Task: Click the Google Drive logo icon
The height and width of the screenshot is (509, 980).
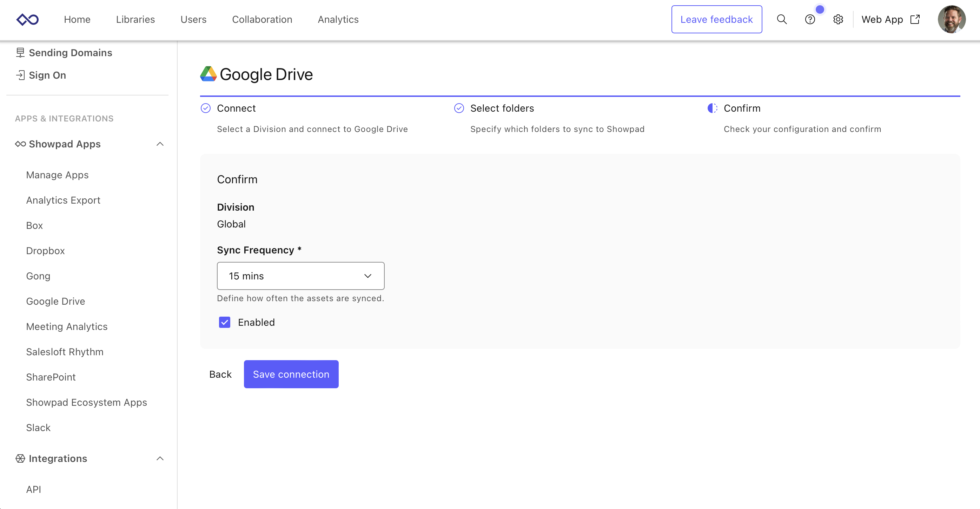Action: pyautogui.click(x=208, y=74)
